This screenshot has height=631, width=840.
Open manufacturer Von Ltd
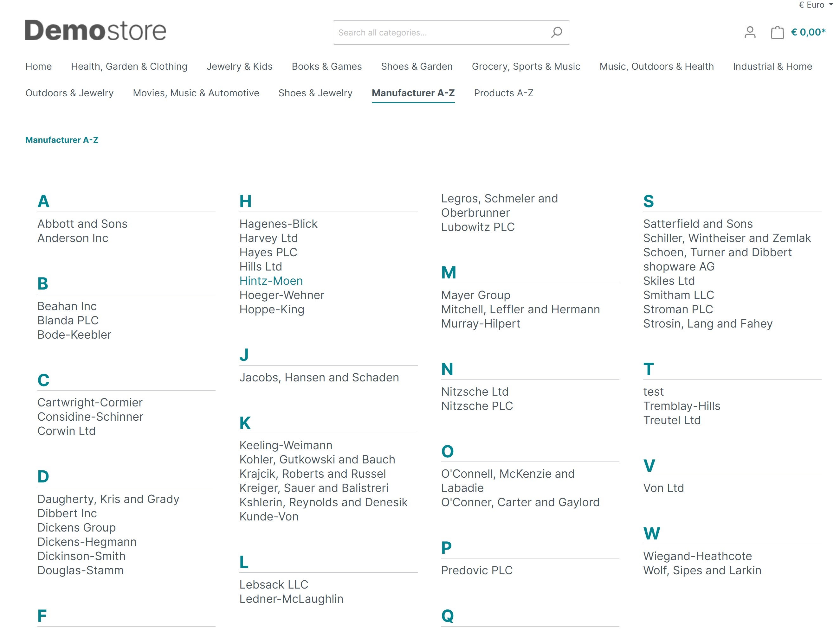(x=663, y=488)
